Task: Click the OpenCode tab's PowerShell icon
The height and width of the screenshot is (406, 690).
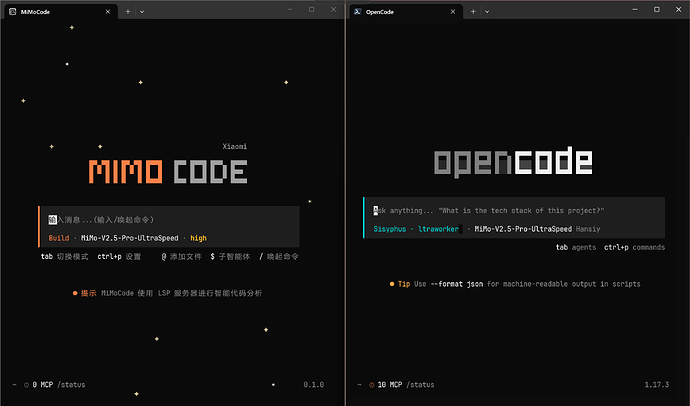Action: 358,12
